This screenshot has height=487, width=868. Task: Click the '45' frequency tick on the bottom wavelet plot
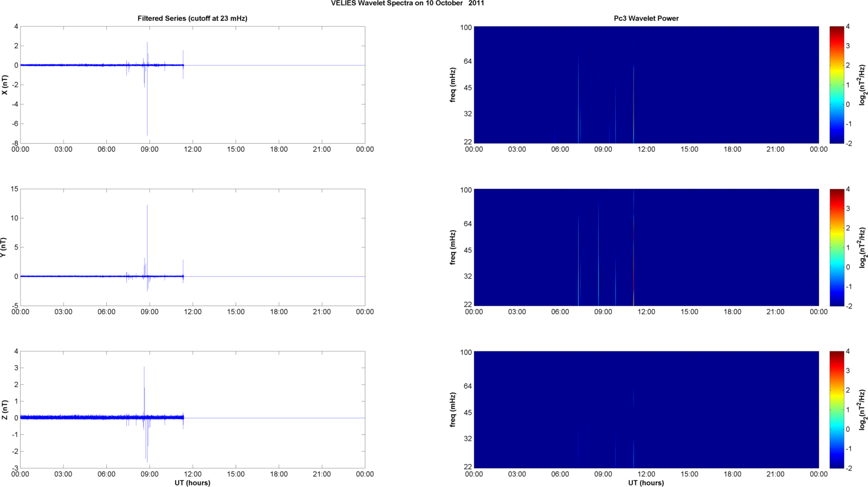(x=468, y=413)
